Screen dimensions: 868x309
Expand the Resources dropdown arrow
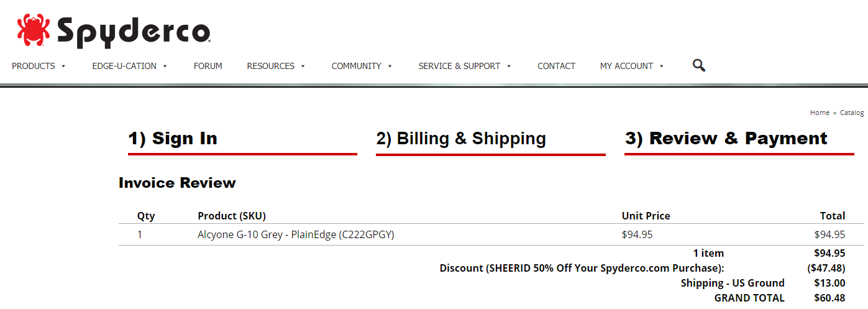[x=303, y=66]
